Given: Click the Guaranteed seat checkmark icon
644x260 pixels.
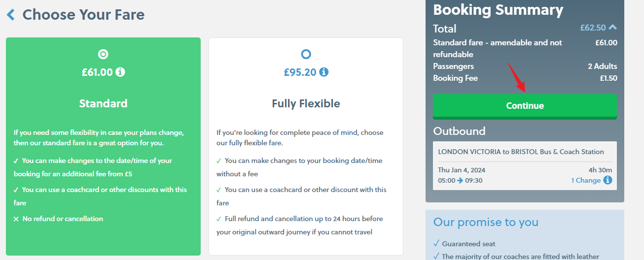Looking at the screenshot, I should (x=436, y=244).
